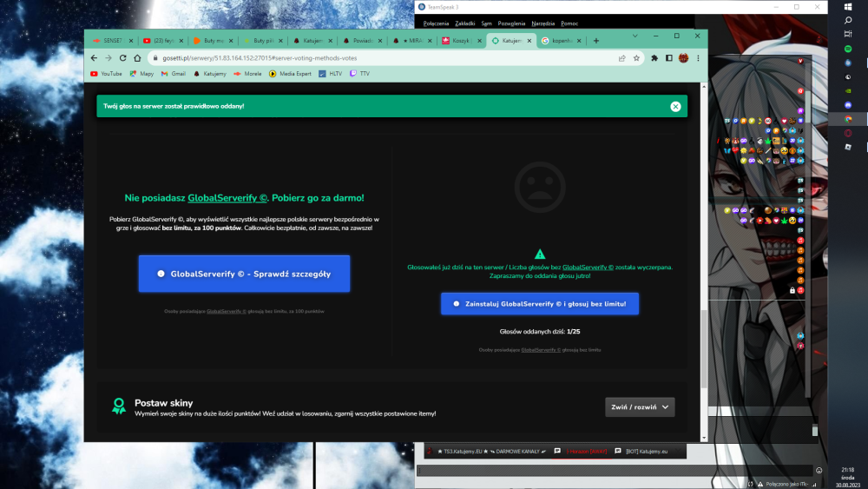This screenshot has width=868, height=489.
Task: Switch to the YouTube (23) tab
Action: 163,41
